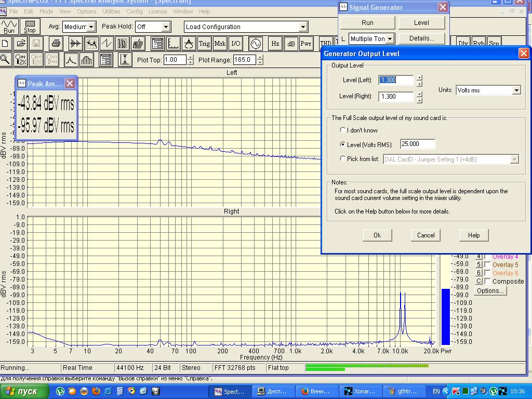Click the Options... button under overlays
The width and height of the screenshot is (532, 399).
490,291
